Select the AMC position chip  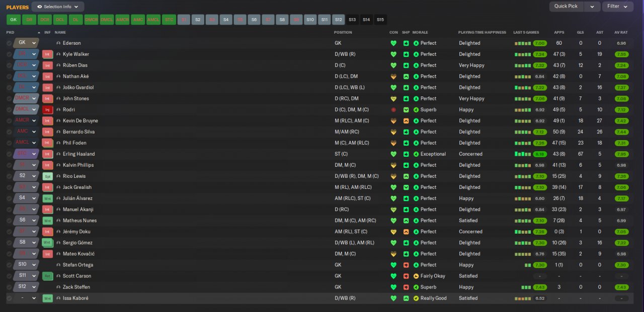click(138, 20)
